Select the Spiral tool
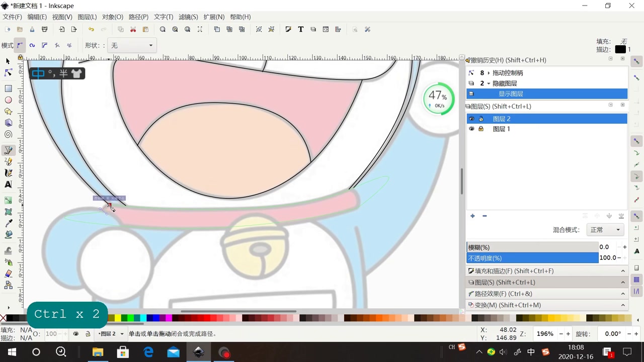This screenshot has height=362, width=644. [8, 134]
